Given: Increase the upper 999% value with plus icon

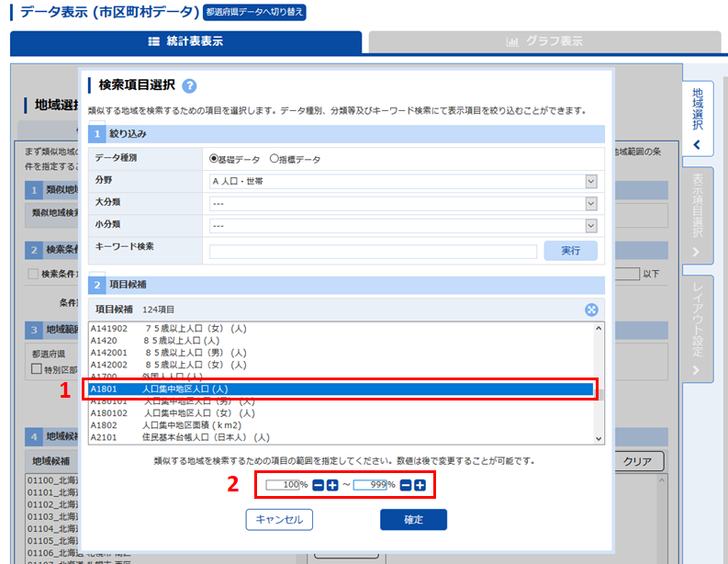Looking at the screenshot, I should [x=420, y=486].
